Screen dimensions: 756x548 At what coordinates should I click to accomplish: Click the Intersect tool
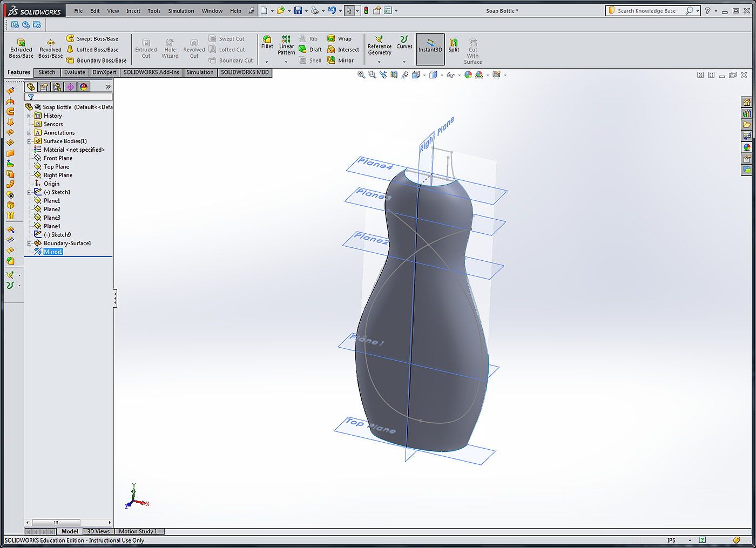(343, 50)
